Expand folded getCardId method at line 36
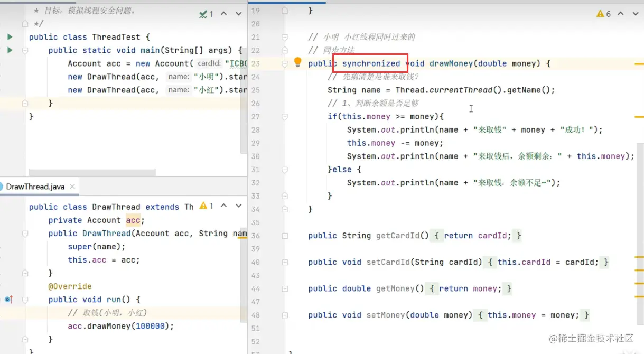The width and height of the screenshot is (644, 354). tap(285, 236)
